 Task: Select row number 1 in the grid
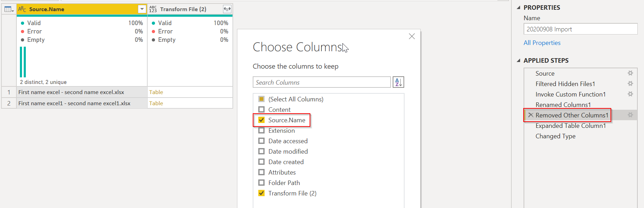[x=9, y=92]
